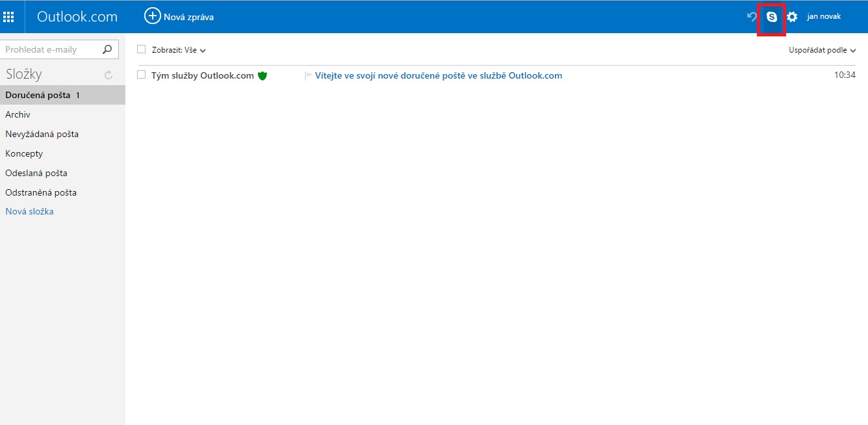The image size is (868, 425).
Task: Tick the select-all messages checkbox
Action: 142,49
